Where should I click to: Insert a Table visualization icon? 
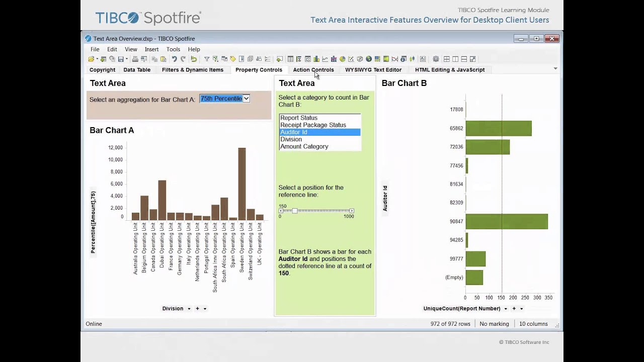click(x=290, y=59)
